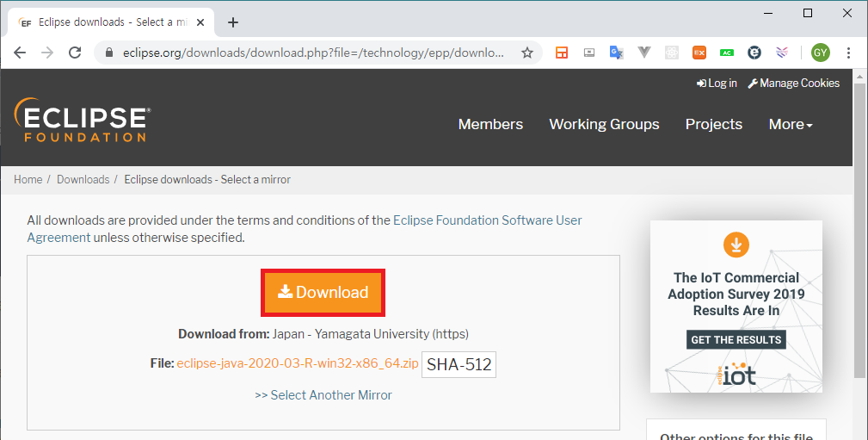Click the page vertical scrollbar

coord(859,232)
